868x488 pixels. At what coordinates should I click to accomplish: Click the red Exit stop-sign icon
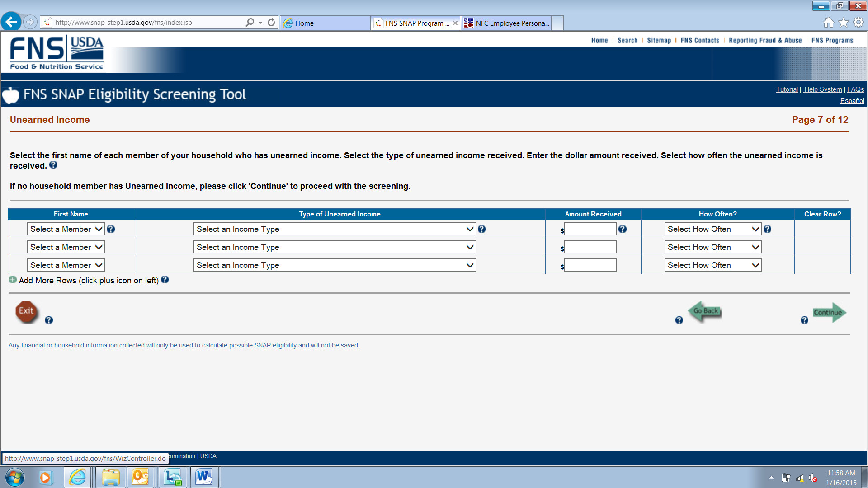[x=26, y=311]
